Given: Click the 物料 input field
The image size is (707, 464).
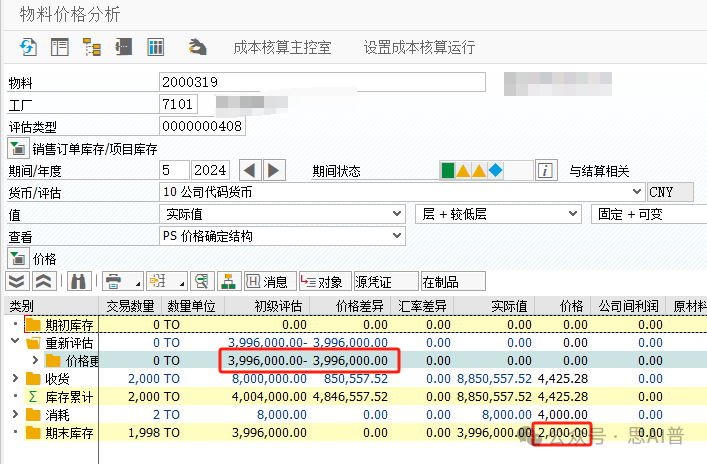Looking at the screenshot, I should [x=321, y=82].
